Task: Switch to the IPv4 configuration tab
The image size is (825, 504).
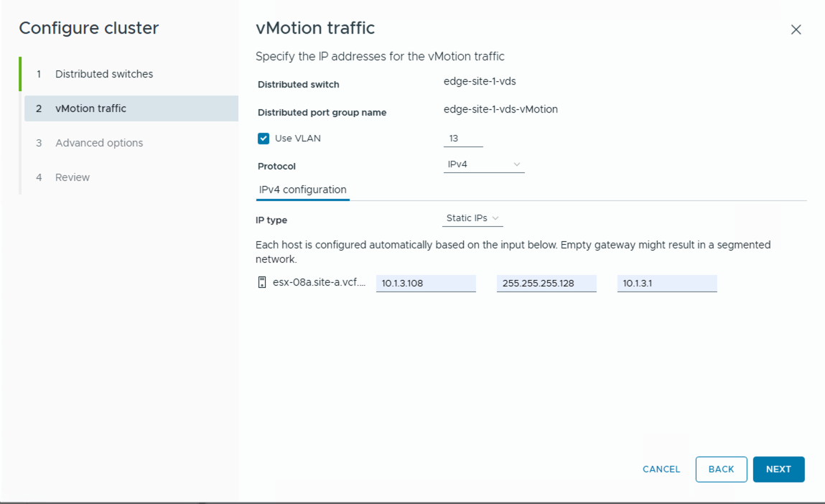Action: [302, 190]
